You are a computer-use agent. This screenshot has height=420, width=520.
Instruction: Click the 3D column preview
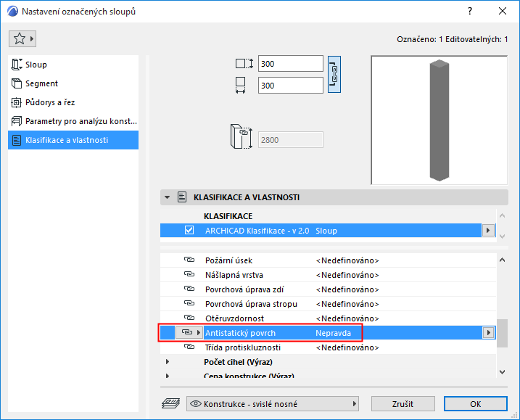(x=439, y=120)
